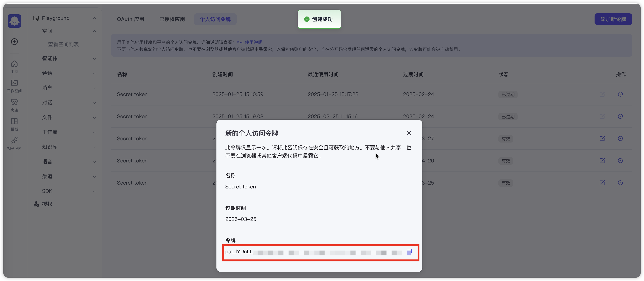The width and height of the screenshot is (644, 281).
Task: Click 添加新令牌 button
Action: [613, 19]
